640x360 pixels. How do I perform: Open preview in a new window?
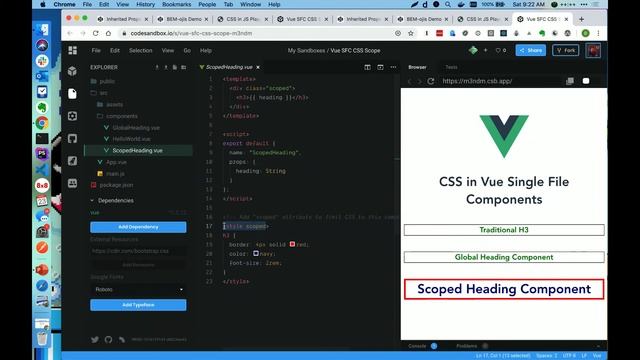570,81
